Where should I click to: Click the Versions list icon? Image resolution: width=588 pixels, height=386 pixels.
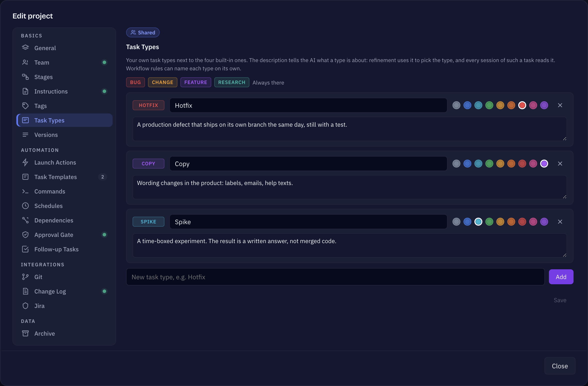(x=25, y=135)
